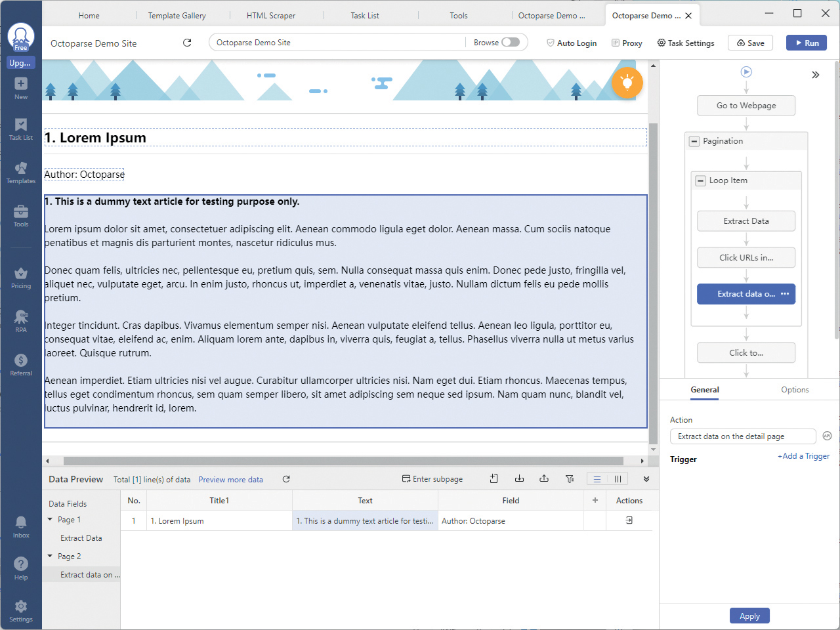Open the data filter funnel icon
This screenshot has width=840, height=630.
[x=570, y=479]
